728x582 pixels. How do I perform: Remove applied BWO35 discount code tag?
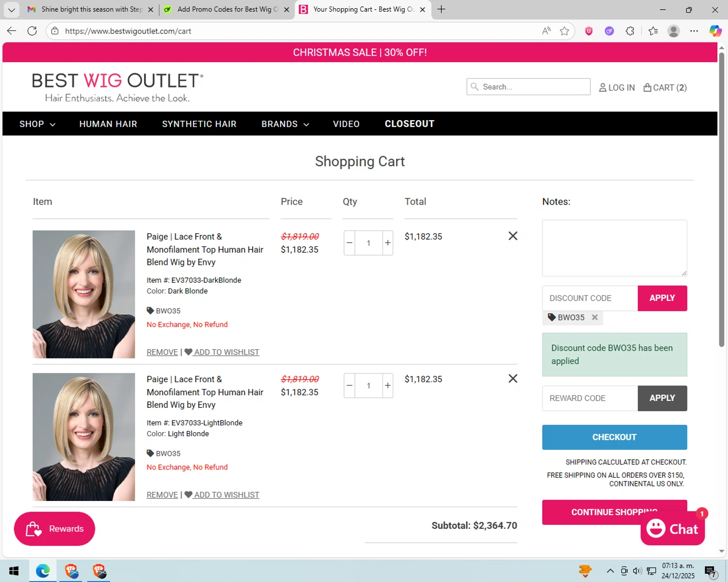click(595, 317)
